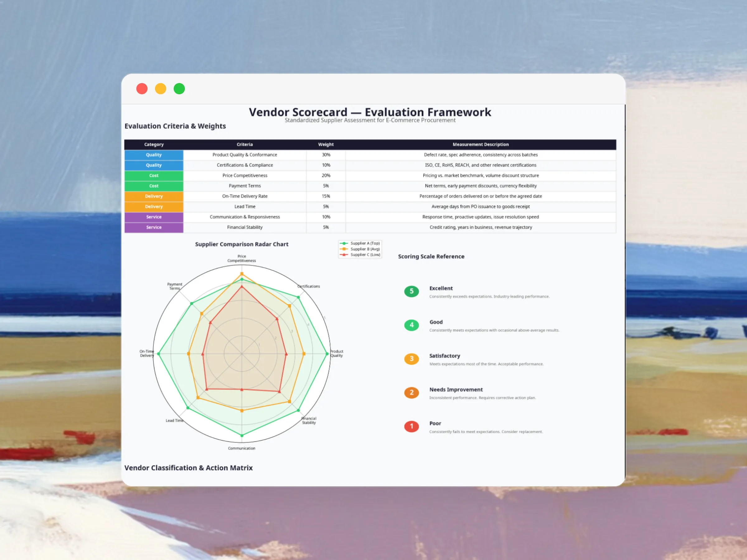Toggle Supplier A (Top) in chart legend
This screenshot has width=747, height=560.
coord(364,243)
